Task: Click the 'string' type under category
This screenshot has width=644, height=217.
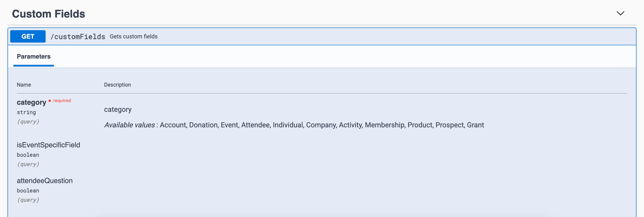Action: pos(26,112)
